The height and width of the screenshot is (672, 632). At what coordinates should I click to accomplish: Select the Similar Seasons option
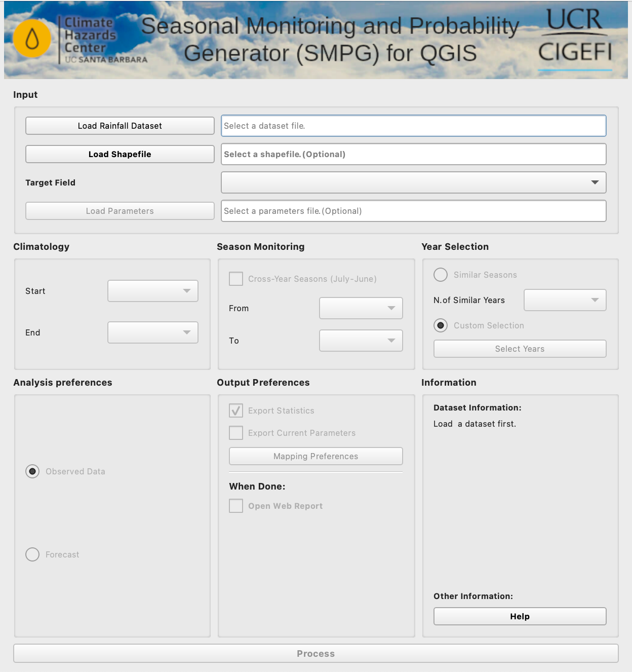[440, 275]
